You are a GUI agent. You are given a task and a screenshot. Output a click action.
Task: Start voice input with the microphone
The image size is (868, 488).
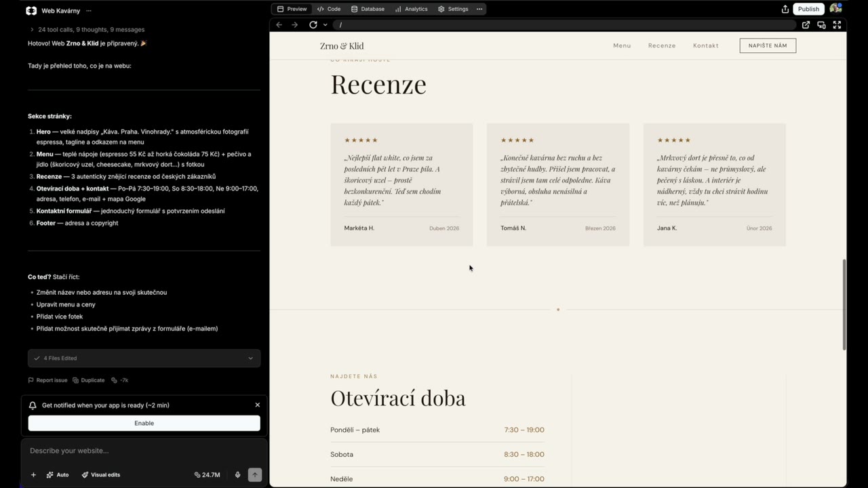237,474
